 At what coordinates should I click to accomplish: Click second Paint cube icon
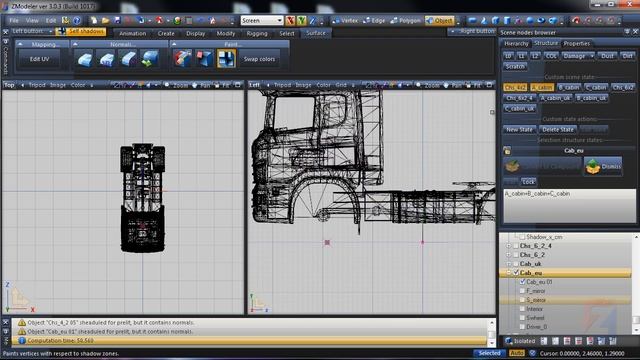[x=204, y=59]
